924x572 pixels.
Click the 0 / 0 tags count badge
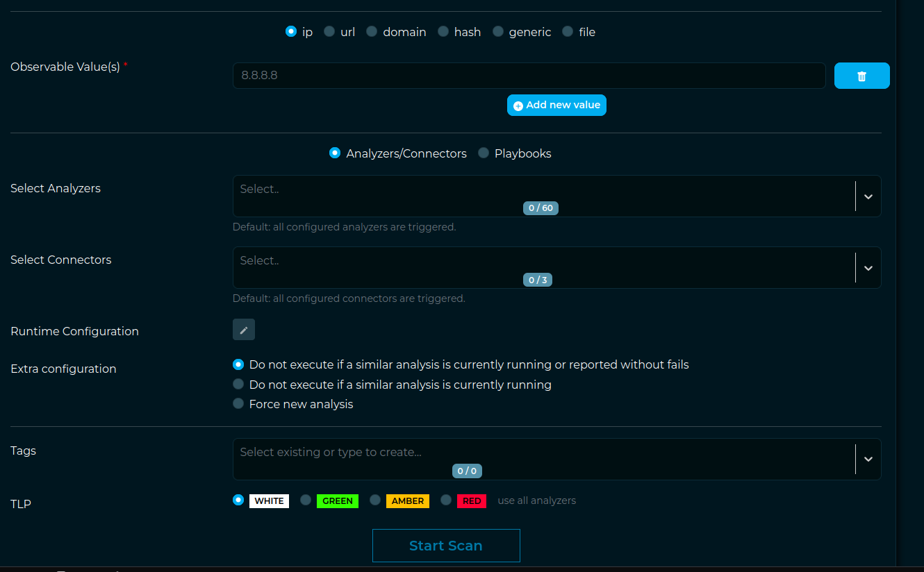467,471
